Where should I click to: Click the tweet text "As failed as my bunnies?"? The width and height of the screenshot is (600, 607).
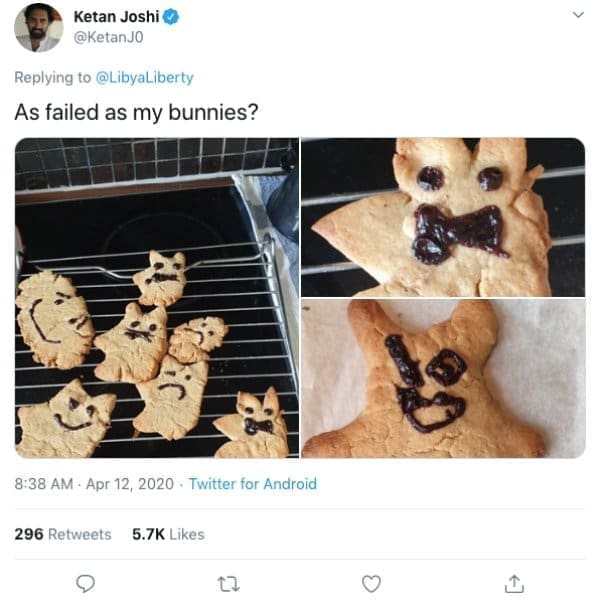131,111
